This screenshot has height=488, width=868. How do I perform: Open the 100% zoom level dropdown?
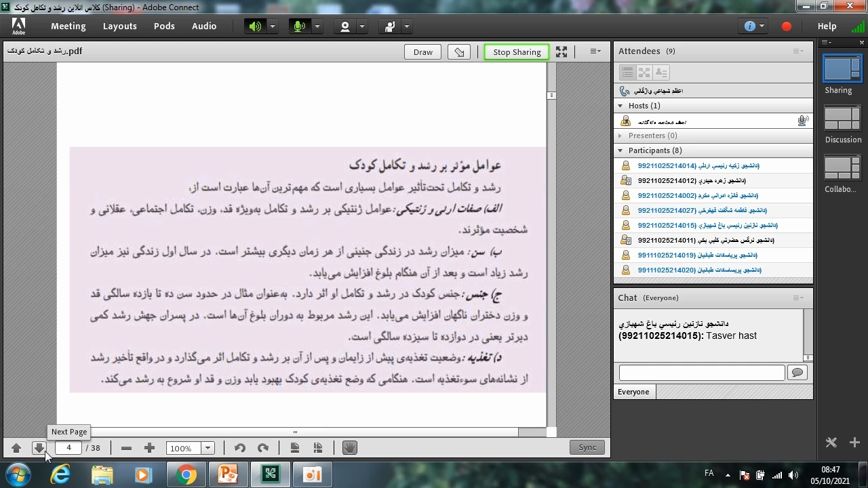click(x=208, y=448)
